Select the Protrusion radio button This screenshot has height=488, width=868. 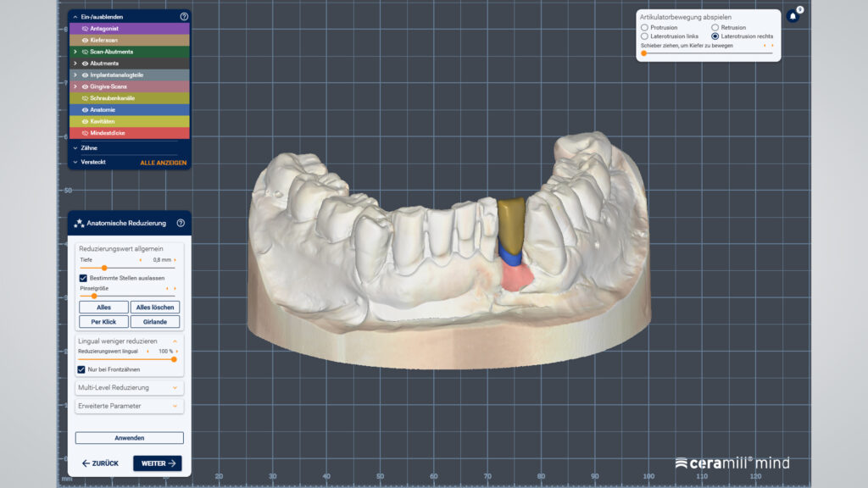(644, 27)
